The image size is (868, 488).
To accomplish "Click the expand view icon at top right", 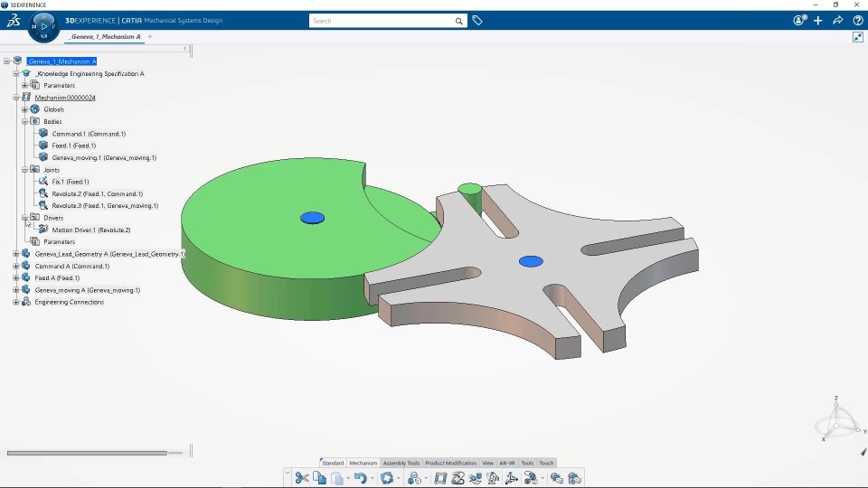I will tap(858, 37).
